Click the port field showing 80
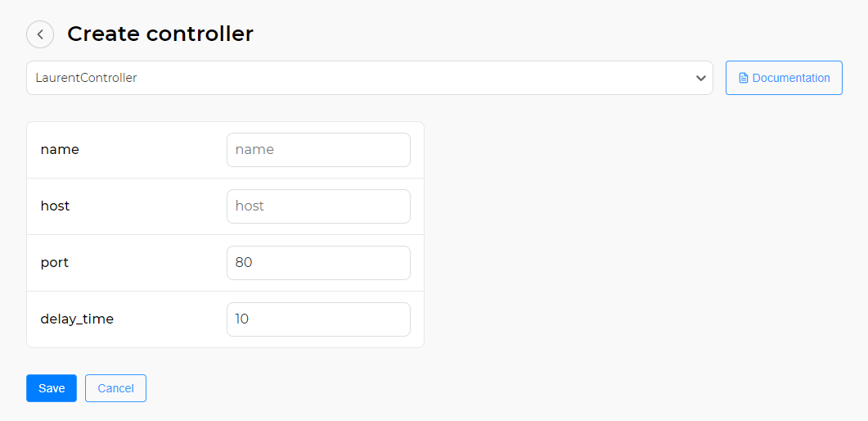868x421 pixels. click(318, 263)
